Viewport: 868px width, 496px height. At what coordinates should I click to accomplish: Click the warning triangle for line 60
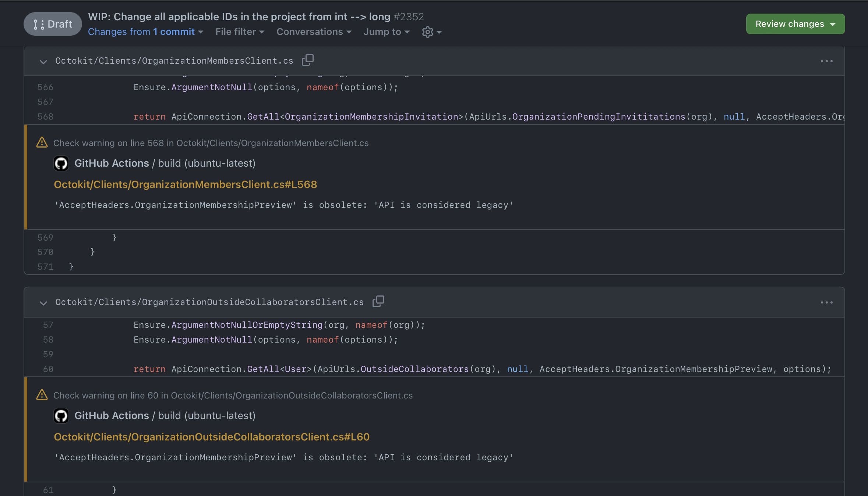tap(42, 395)
